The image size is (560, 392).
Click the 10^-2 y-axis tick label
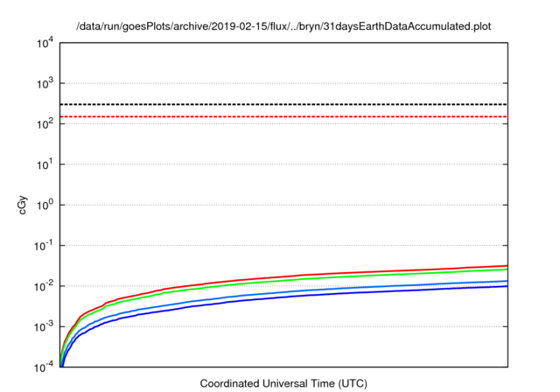point(44,286)
